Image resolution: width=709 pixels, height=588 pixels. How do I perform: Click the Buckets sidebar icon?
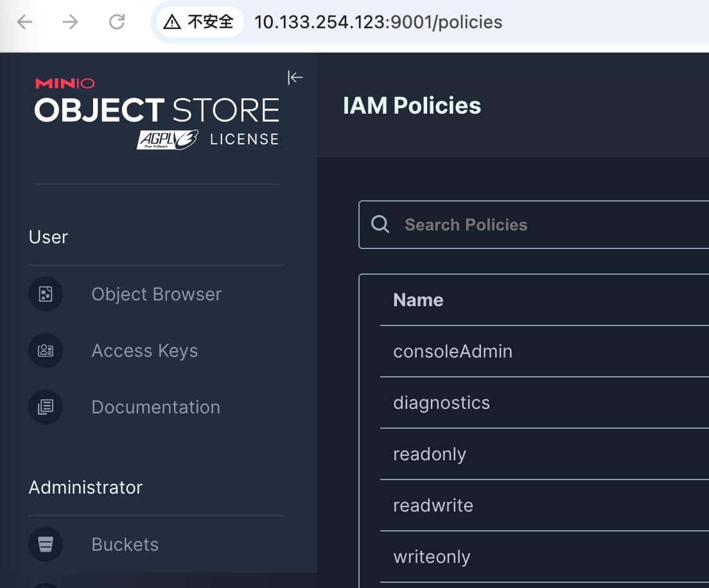pos(46,544)
